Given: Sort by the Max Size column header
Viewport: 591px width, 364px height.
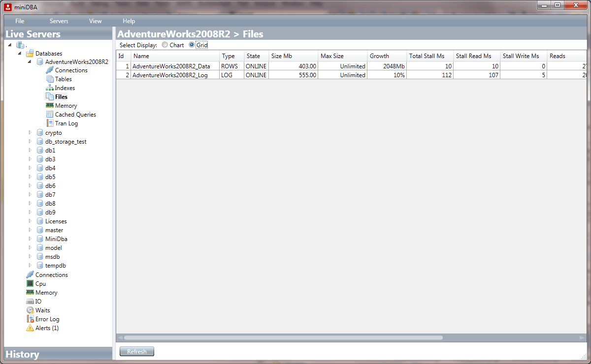Looking at the screenshot, I should coord(343,56).
